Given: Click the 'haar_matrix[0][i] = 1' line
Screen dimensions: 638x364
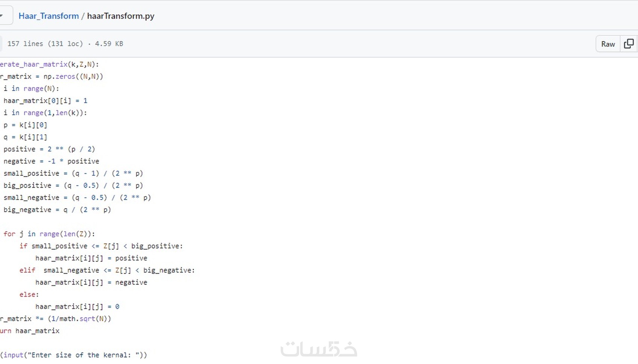Looking at the screenshot, I should pyautogui.click(x=45, y=101).
